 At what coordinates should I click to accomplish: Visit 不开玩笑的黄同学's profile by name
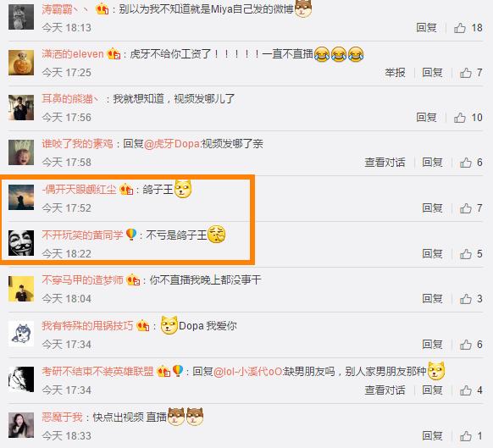[82, 235]
